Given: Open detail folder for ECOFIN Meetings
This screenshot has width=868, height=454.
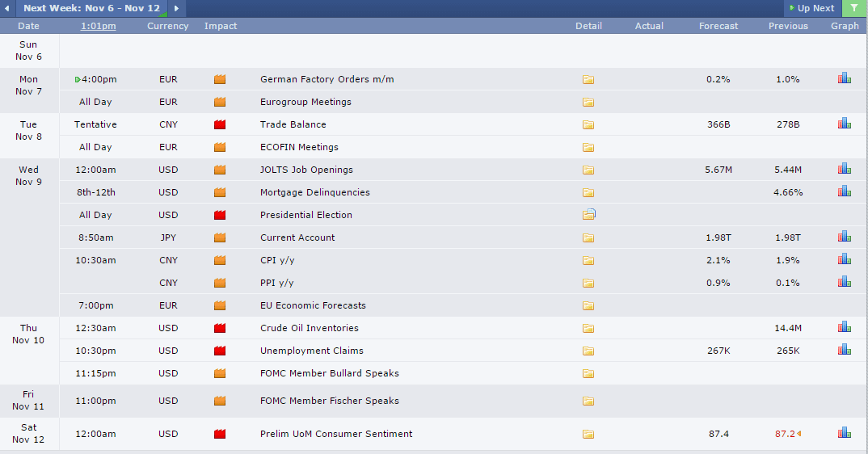Looking at the screenshot, I should click(x=588, y=148).
